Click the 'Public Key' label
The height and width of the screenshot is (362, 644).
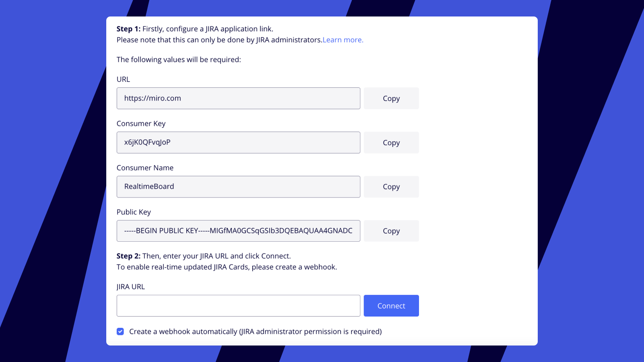point(134,212)
